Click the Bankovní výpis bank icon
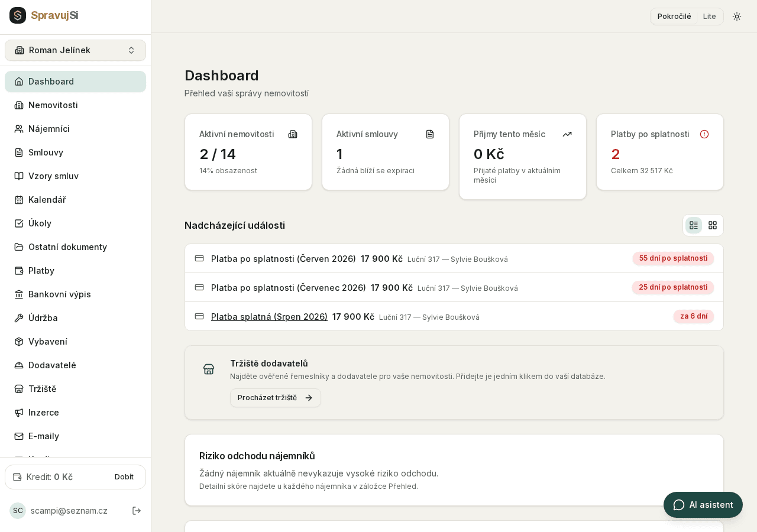 pos(19,294)
